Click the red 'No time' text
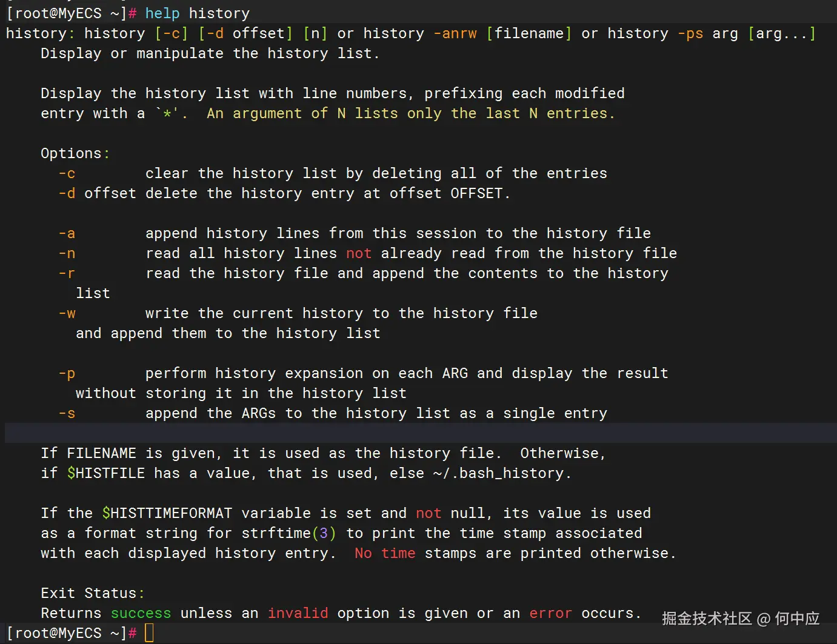 tap(385, 553)
